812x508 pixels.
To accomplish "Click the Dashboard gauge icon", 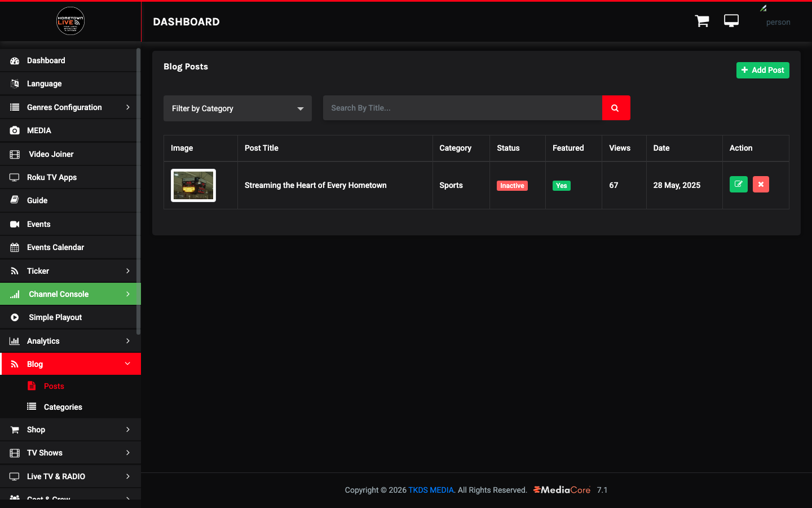I will click(15, 60).
